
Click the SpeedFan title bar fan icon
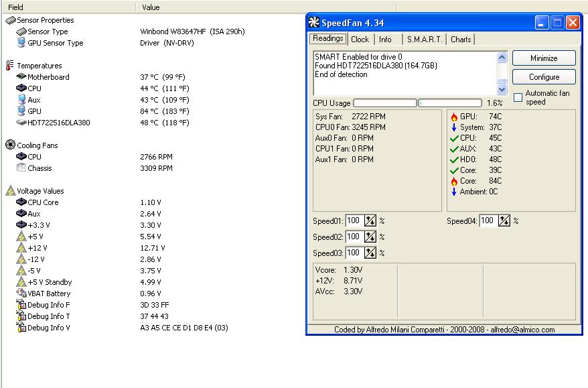pyautogui.click(x=314, y=23)
